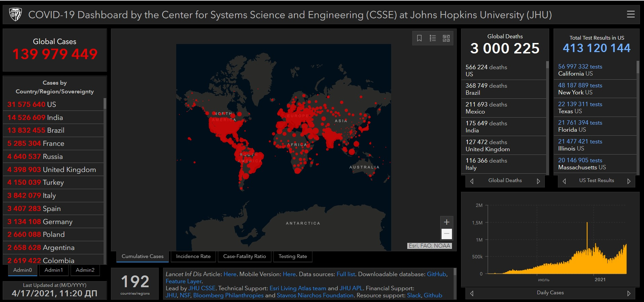This screenshot has height=302, width=644.
Task: Click the bookmarks icon on map
Action: 419,38
